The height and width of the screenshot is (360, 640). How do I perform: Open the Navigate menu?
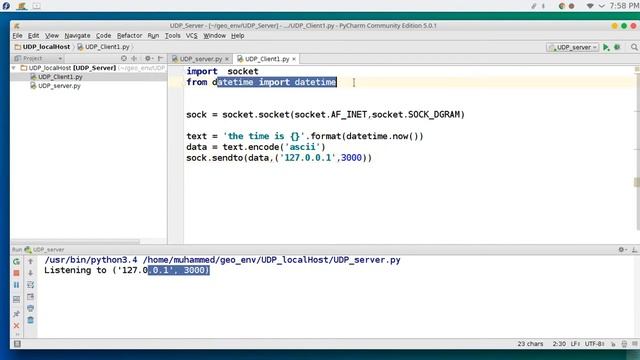click(x=77, y=36)
